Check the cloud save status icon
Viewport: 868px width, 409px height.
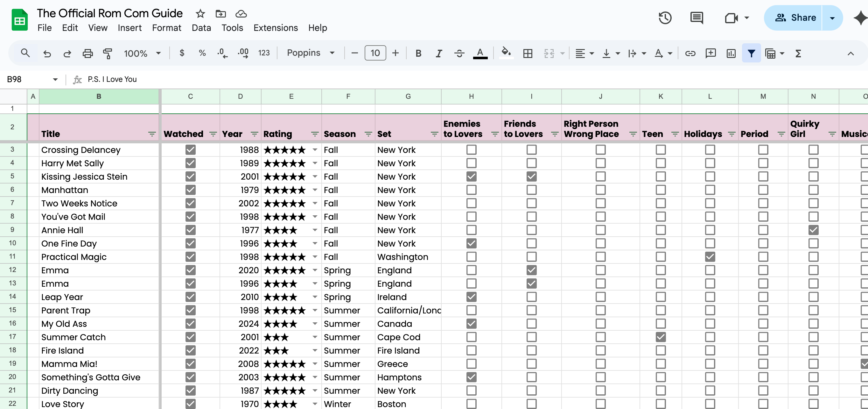click(241, 14)
